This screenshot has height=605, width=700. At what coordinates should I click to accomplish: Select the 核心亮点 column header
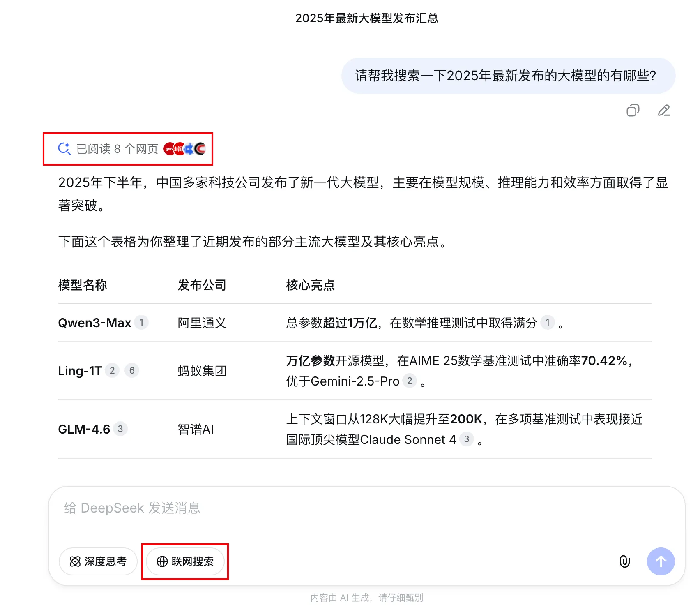pyautogui.click(x=310, y=285)
